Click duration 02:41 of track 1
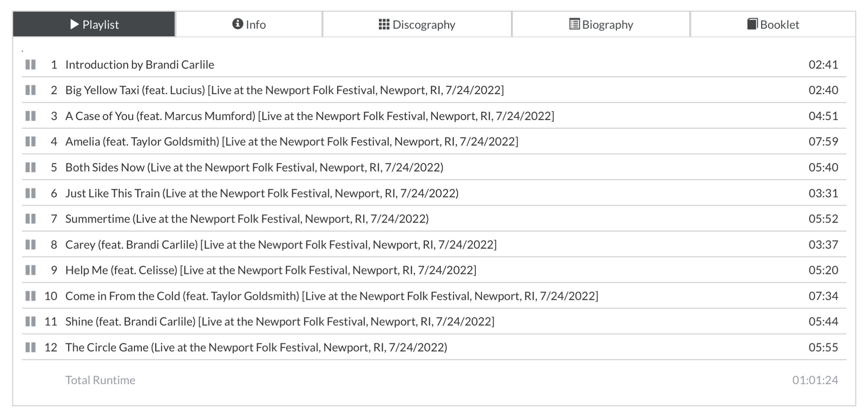This screenshot has height=418, width=868. point(823,64)
